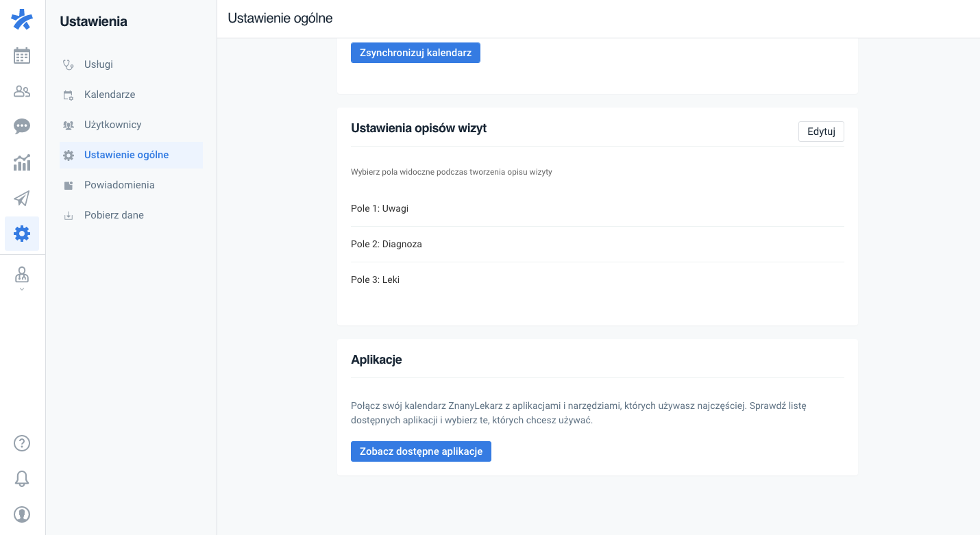980x535 pixels.
Task: Click the stethoscope icon beside Usługi
Action: pos(68,65)
